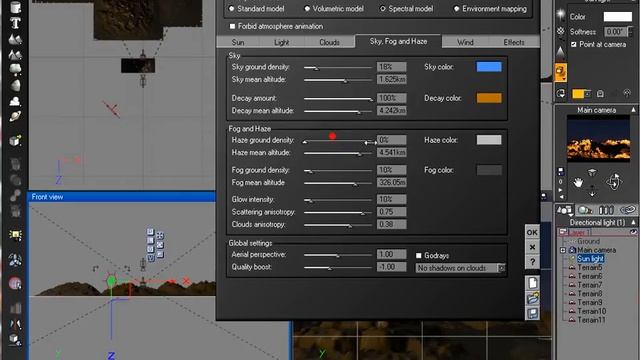Select the hand pan camera control

tap(578, 182)
